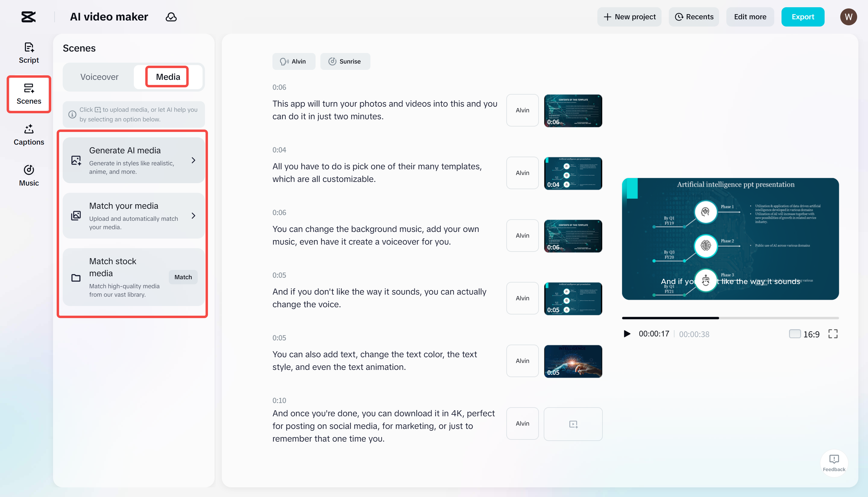This screenshot has height=497, width=868.
Task: Click the Alvin voiceover chip
Action: click(x=294, y=61)
